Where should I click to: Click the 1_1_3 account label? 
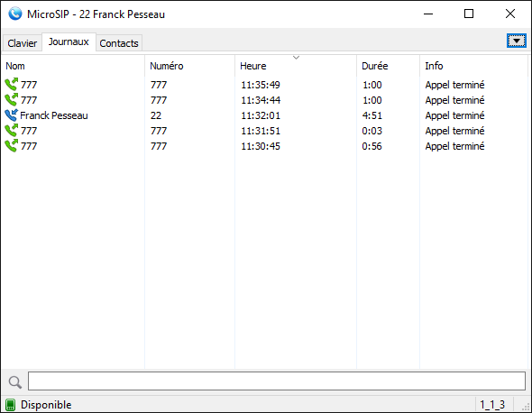point(492,405)
